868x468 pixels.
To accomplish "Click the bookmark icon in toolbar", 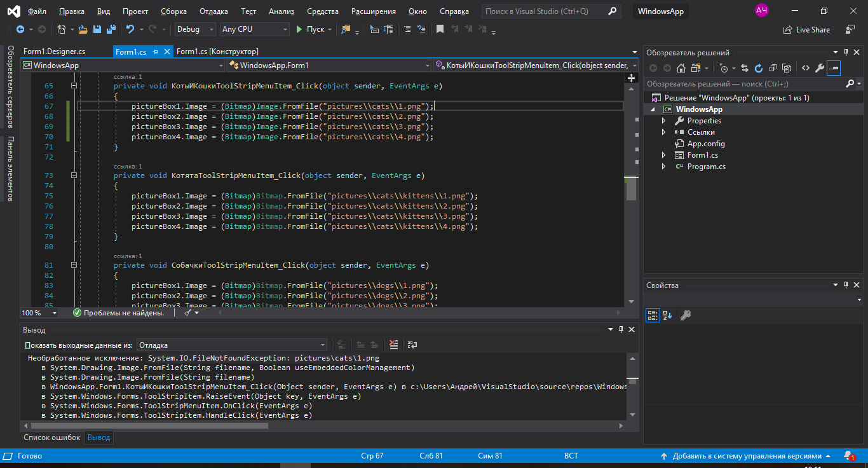I will (x=440, y=29).
